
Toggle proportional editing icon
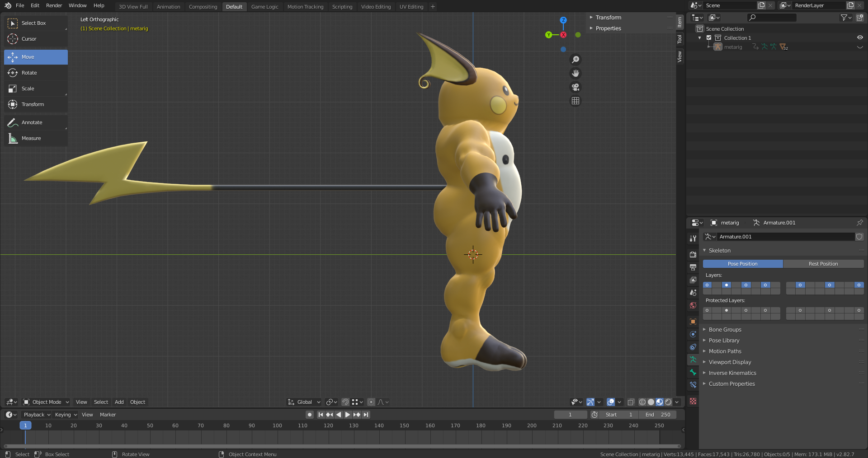pyautogui.click(x=371, y=402)
